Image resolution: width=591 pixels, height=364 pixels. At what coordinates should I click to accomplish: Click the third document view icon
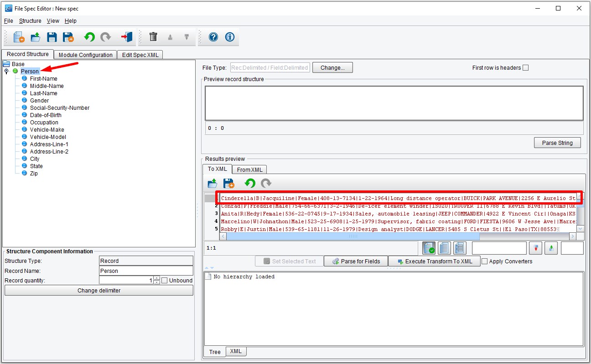pyautogui.click(x=460, y=248)
